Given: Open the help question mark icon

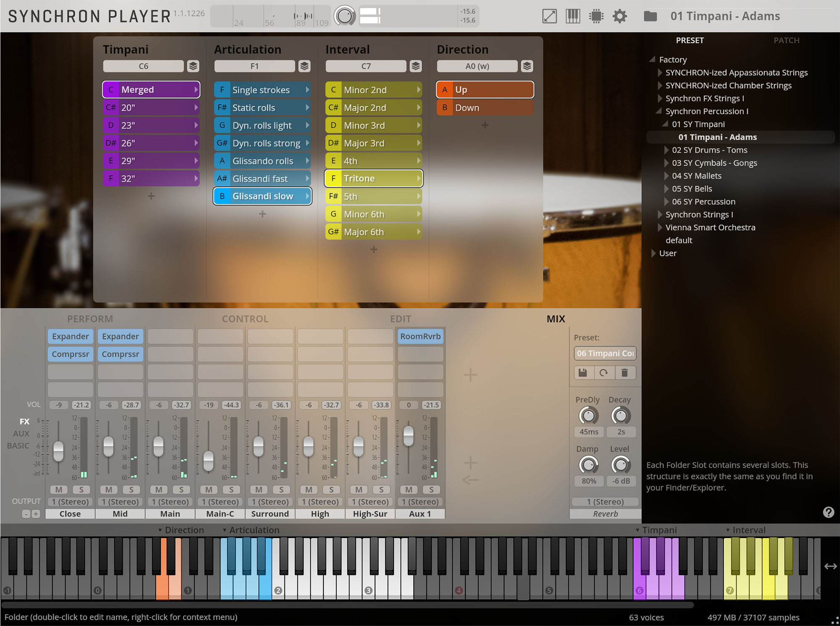Looking at the screenshot, I should [828, 512].
